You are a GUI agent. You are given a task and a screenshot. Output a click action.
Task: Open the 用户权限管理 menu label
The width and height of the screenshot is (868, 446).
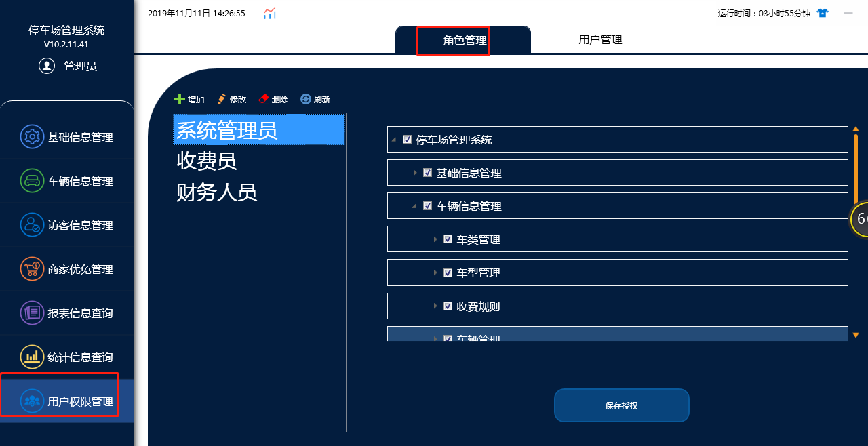(80, 401)
